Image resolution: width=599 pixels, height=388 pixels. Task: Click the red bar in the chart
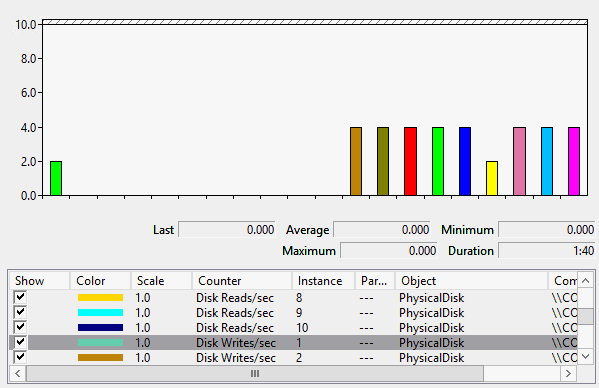[x=410, y=161]
